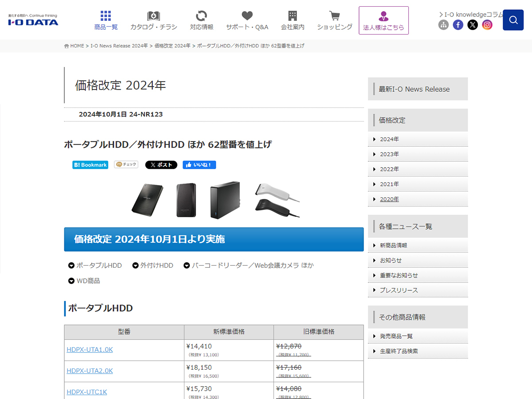Click the Facebook いいね! button
532x399 pixels.
click(199, 165)
